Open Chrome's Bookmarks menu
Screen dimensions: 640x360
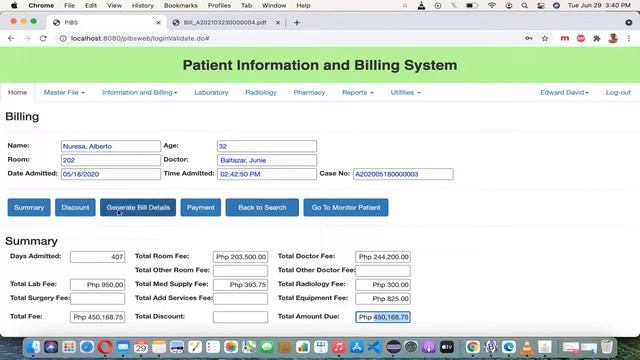tap(180, 5)
